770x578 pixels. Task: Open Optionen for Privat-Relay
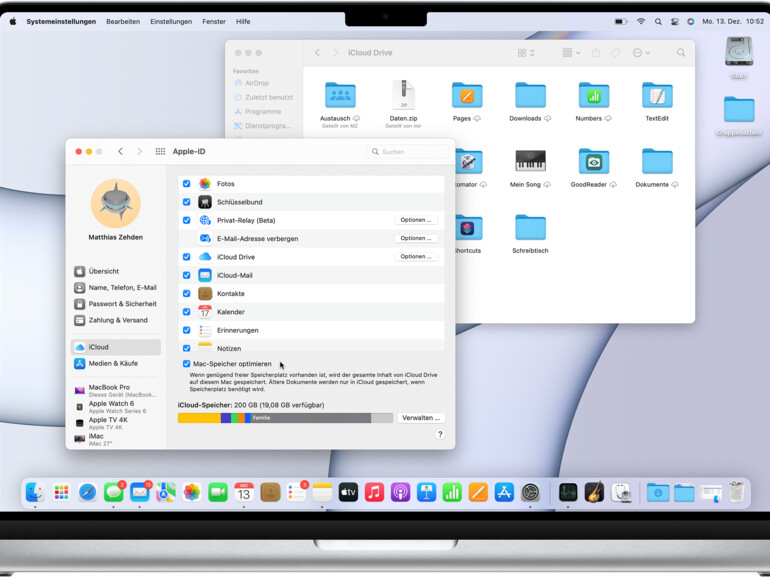click(416, 220)
